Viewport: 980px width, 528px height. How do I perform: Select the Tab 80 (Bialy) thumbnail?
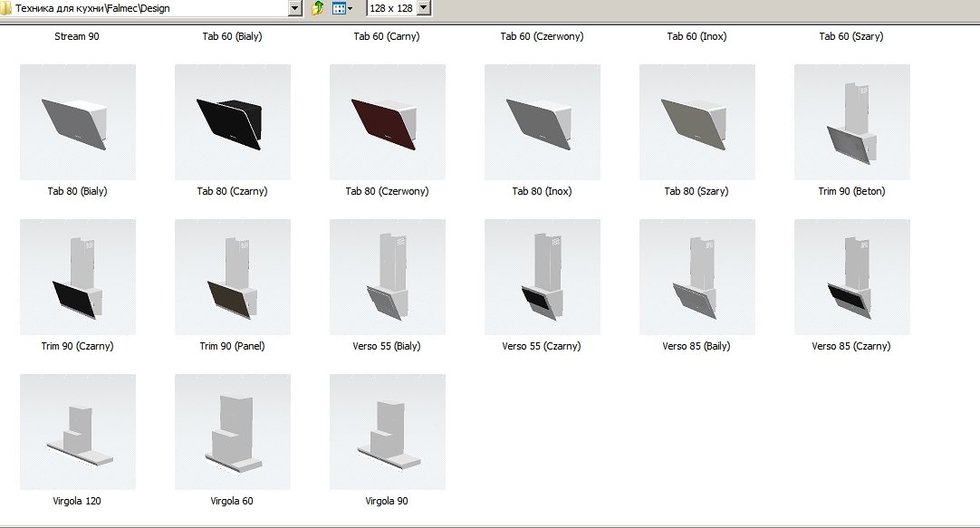pyautogui.click(x=78, y=122)
